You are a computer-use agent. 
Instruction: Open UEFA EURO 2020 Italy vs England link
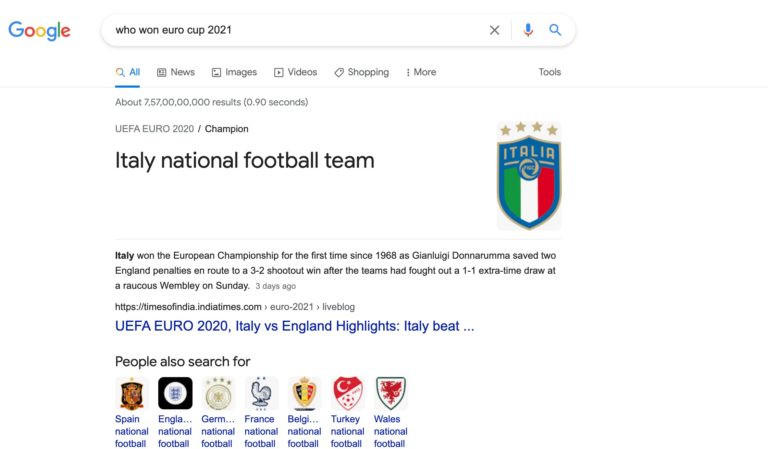tap(294, 326)
